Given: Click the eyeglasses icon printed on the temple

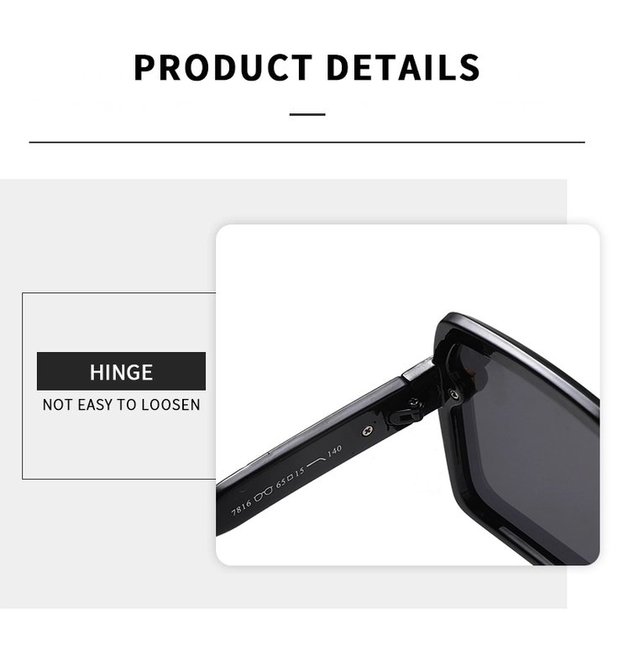Looking at the screenshot, I should click(x=263, y=493).
